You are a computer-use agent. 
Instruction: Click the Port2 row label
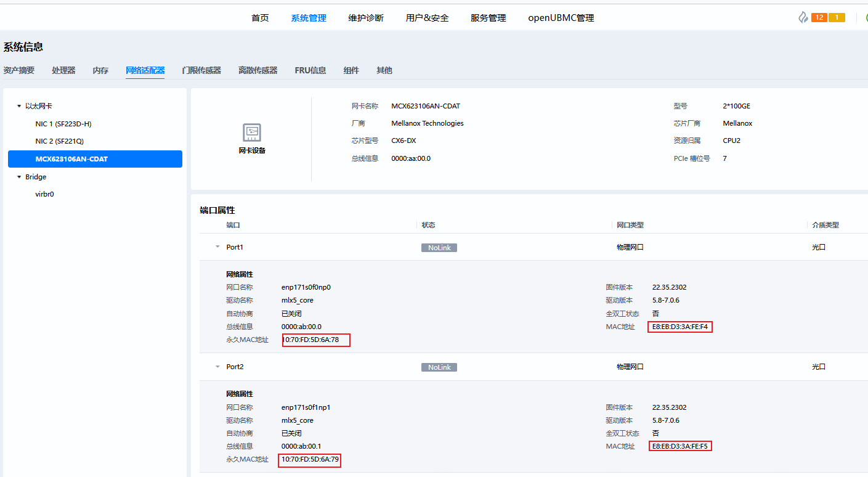[x=235, y=367]
